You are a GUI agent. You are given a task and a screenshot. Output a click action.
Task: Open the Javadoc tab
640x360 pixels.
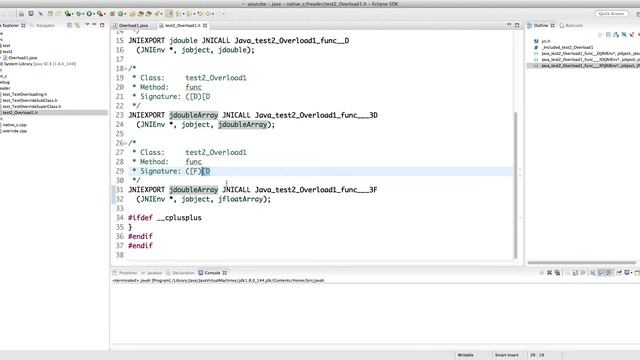pos(152,273)
